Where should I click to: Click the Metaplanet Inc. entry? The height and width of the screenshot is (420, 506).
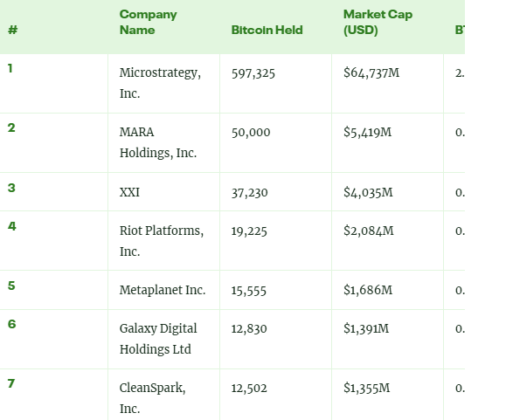(x=163, y=290)
